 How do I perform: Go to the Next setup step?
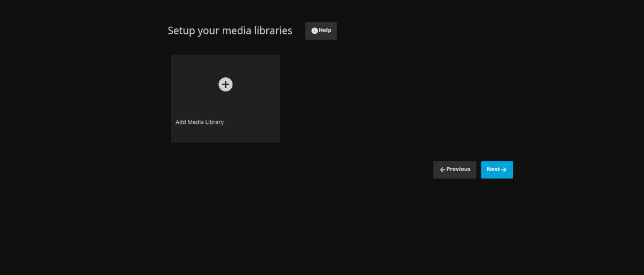click(x=496, y=169)
